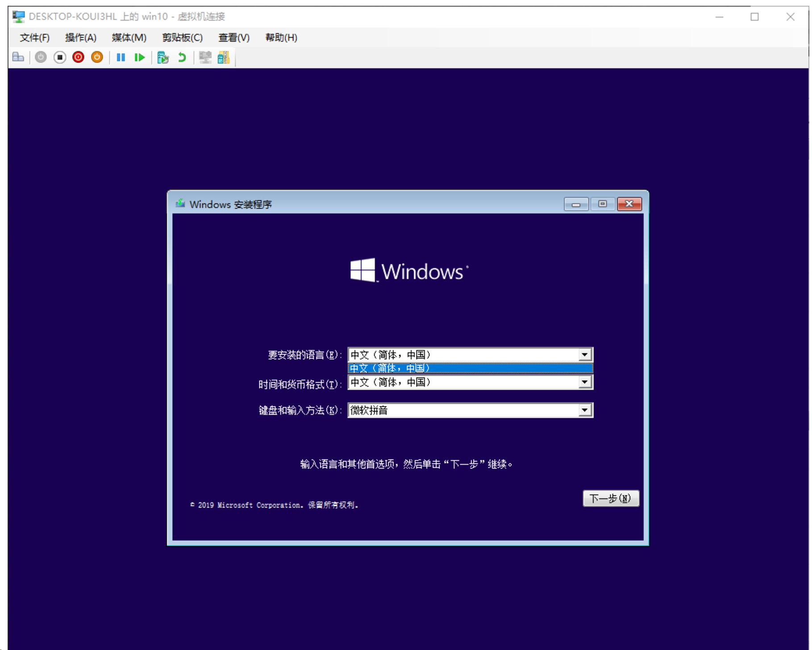Create a checkpoint with the toolbar icon
Viewport: 812px width, 650px height.
point(163,57)
